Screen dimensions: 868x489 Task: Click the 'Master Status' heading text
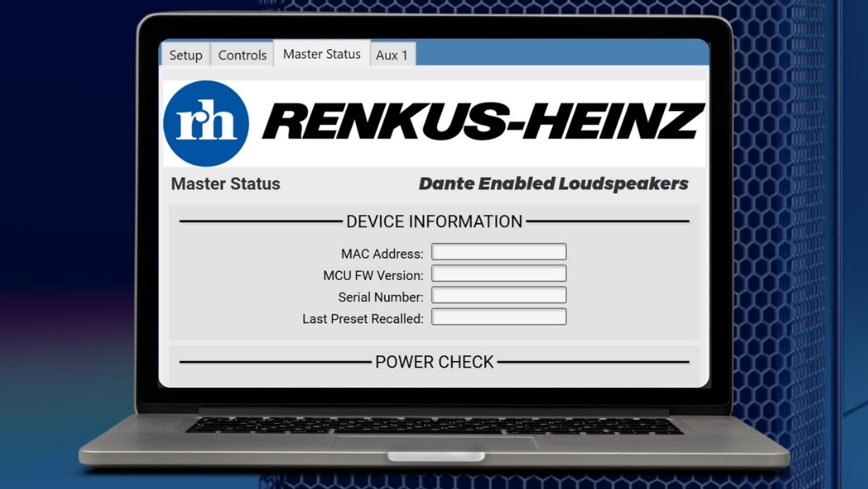click(225, 183)
